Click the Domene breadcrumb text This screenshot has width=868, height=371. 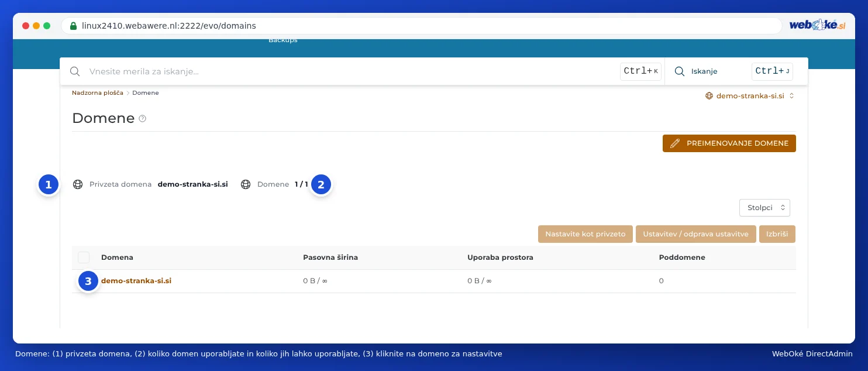146,92
